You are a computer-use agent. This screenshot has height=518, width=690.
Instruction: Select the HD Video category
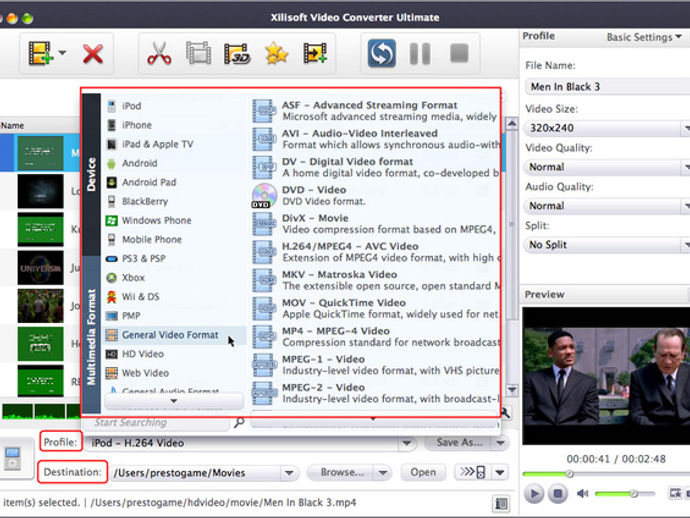[x=174, y=354]
